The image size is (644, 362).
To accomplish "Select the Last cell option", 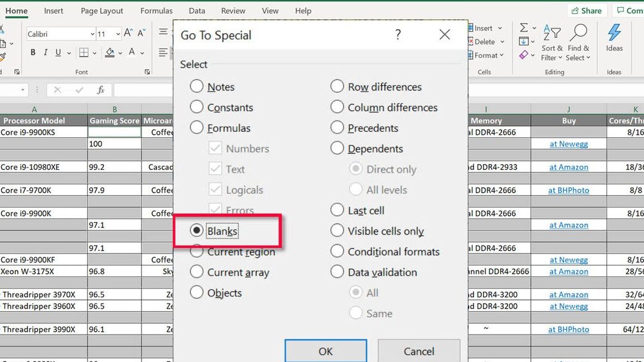I will pos(338,210).
